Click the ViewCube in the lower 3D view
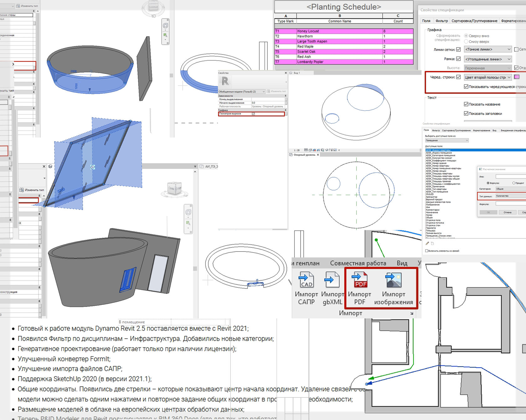 click(175, 189)
